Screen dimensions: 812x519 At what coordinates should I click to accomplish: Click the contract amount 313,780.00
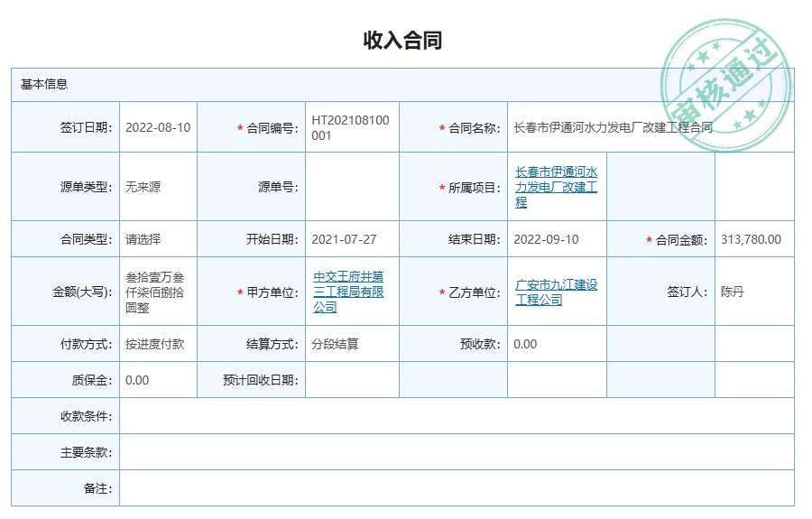(751, 239)
